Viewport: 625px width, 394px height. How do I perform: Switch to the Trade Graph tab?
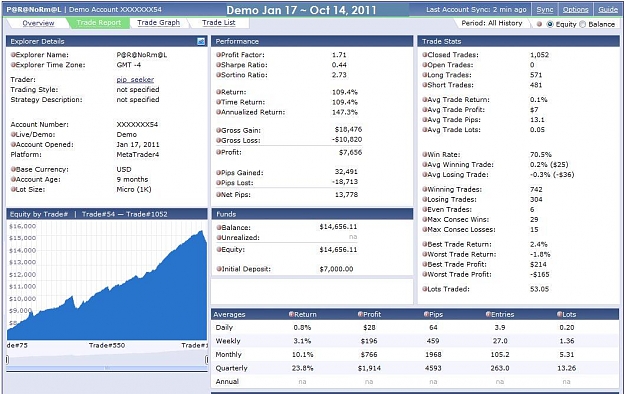(x=159, y=23)
